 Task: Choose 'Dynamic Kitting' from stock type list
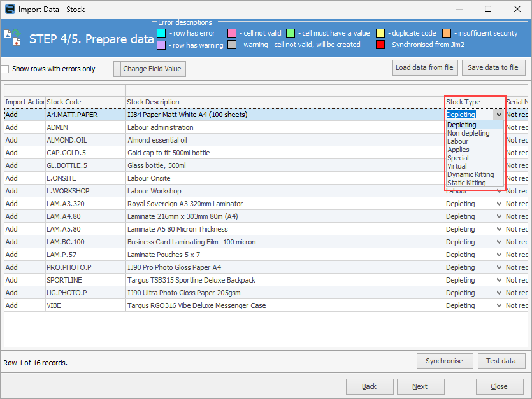(x=470, y=174)
